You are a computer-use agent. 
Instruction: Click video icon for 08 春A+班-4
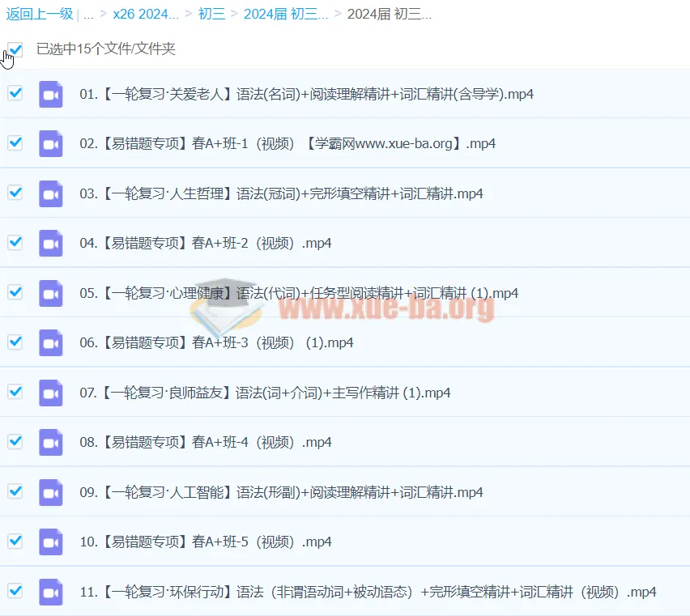(51, 442)
